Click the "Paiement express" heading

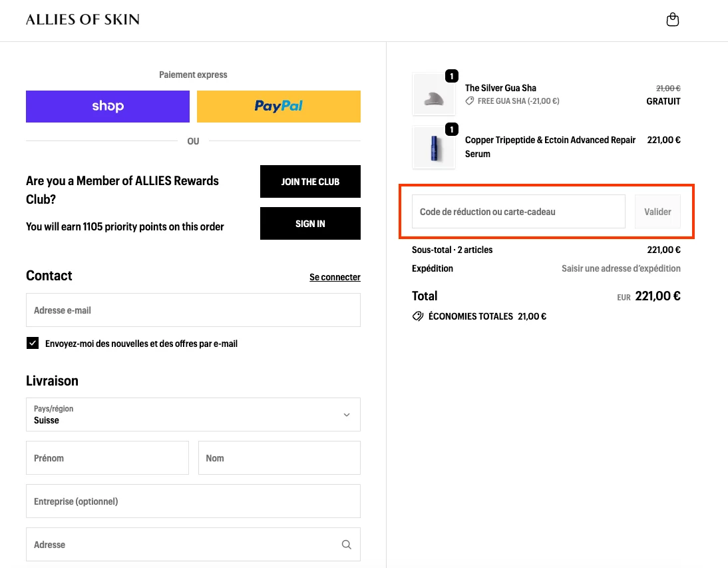193,75
